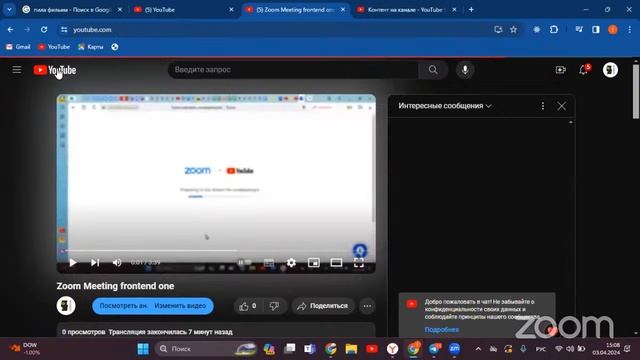
Task: Switch to Контент на канале tab
Action: (405, 9)
